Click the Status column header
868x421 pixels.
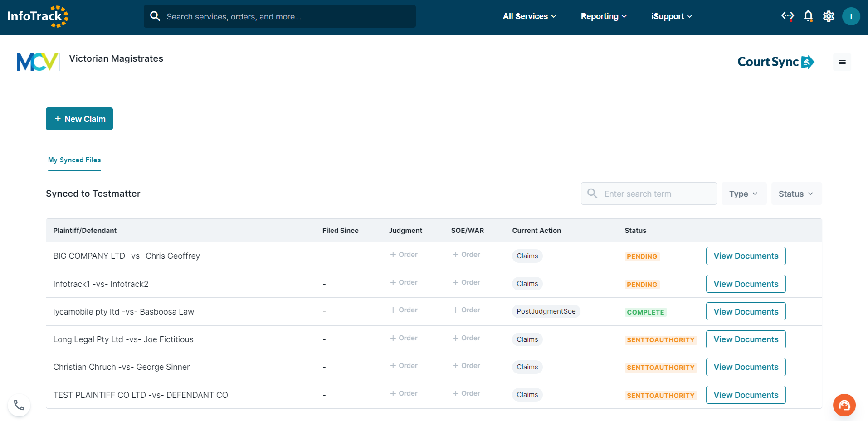[635, 231]
